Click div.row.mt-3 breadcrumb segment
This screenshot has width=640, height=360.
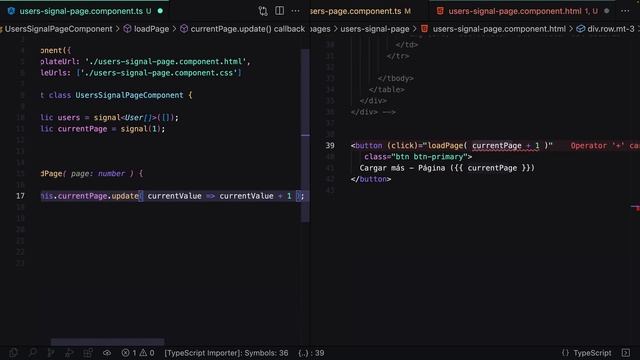tap(611, 29)
